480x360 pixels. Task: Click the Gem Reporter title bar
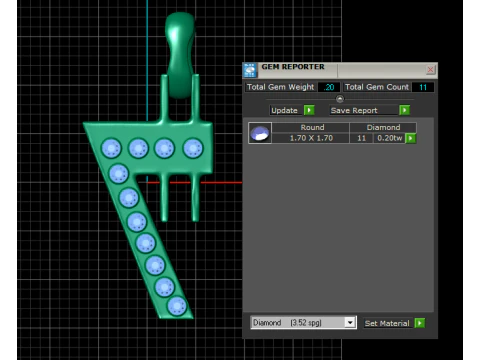point(340,70)
